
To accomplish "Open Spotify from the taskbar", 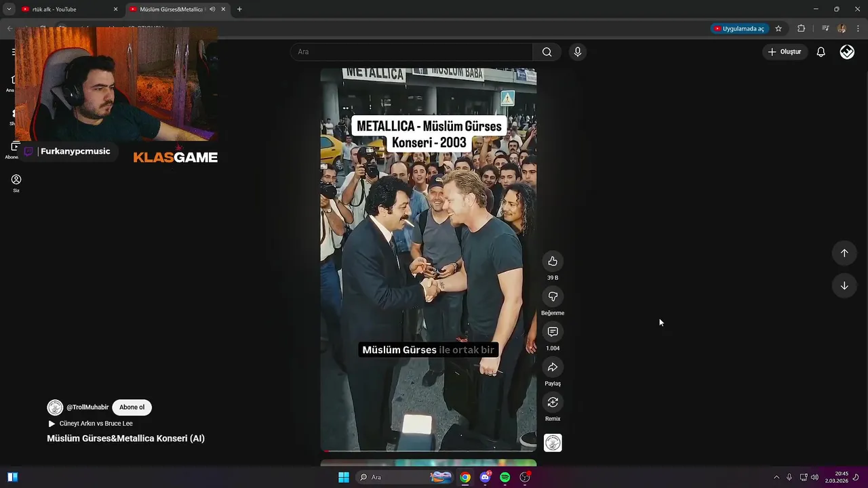I will click(x=505, y=477).
